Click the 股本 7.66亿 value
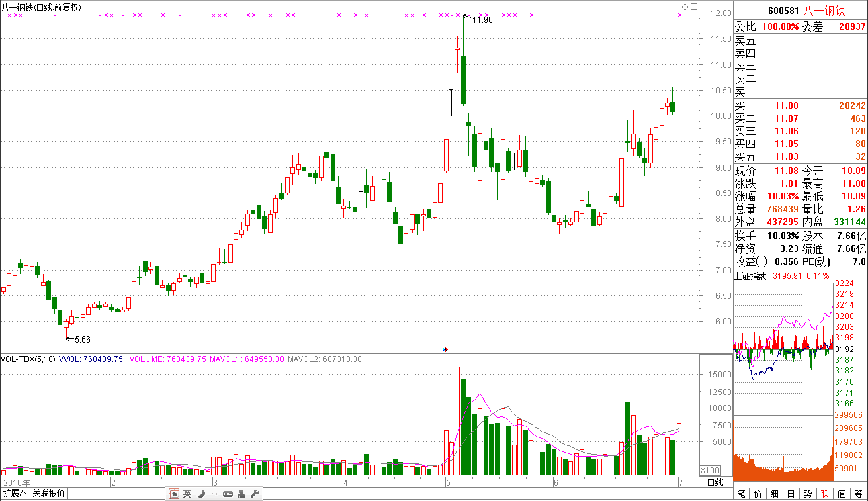Image resolution: width=868 pixels, height=501 pixels. click(x=851, y=236)
